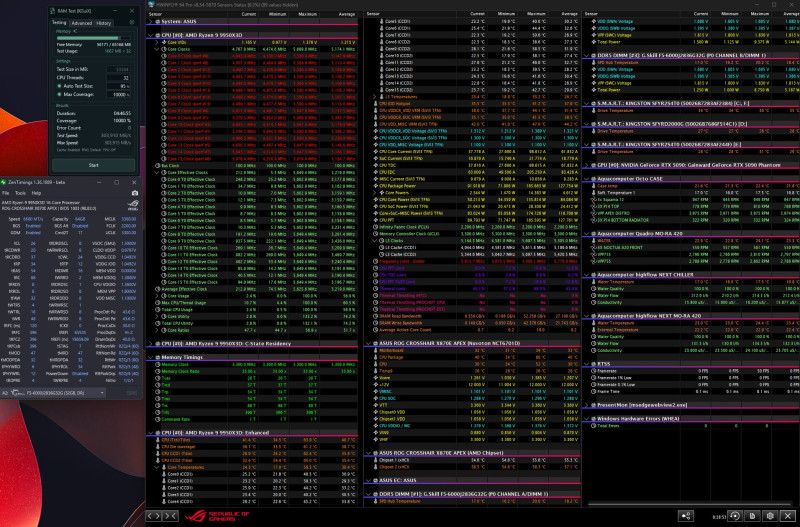The image size is (800, 527).
Task: Close HWiNFO sensors with bottom X button
Action: (788, 516)
